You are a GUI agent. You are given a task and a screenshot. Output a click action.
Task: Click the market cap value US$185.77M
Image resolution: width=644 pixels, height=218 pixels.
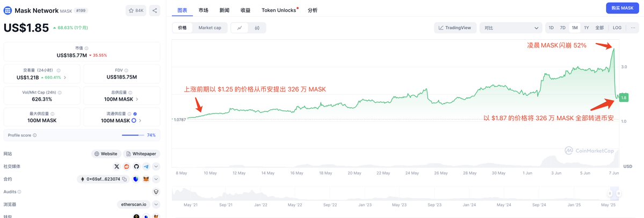point(72,55)
